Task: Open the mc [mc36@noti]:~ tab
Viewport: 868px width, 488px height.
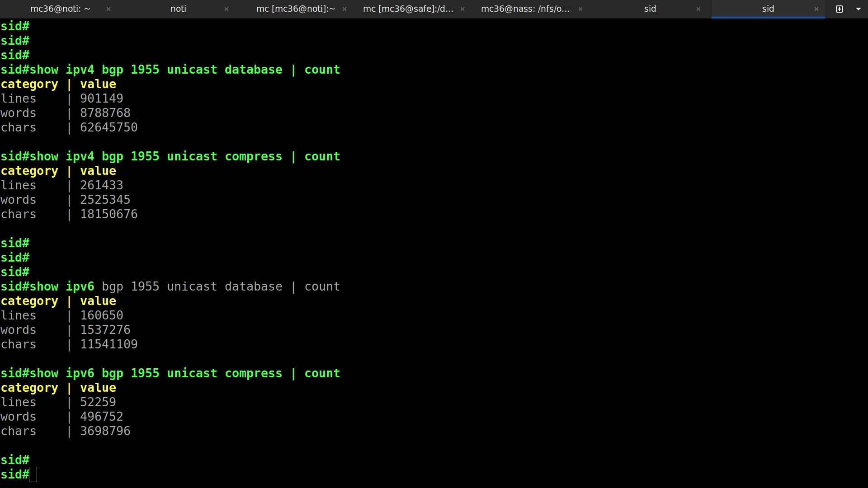Action: (x=296, y=9)
